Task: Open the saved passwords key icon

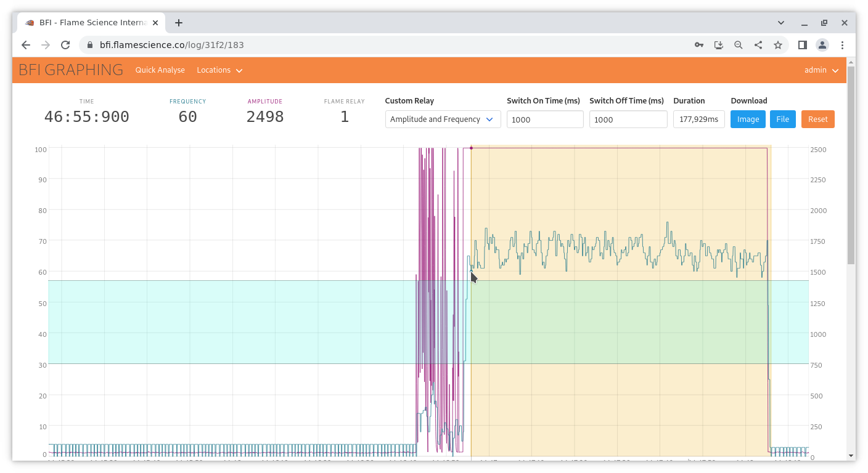Action: pos(698,45)
